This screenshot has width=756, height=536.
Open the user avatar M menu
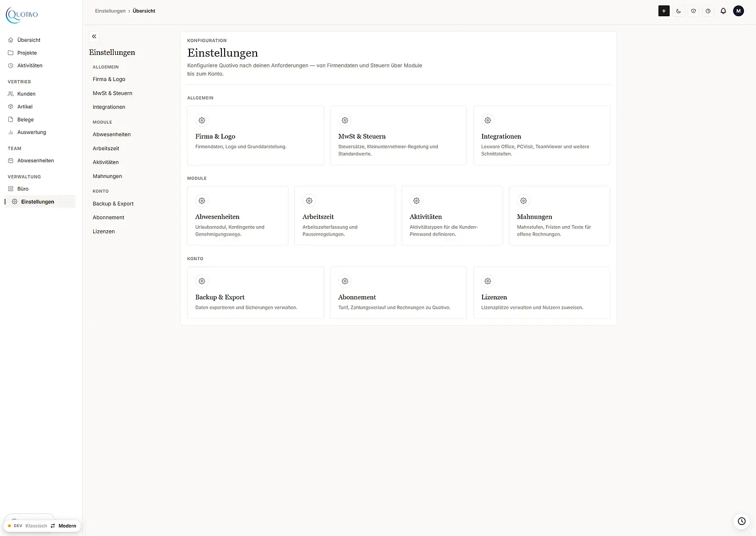(x=738, y=11)
